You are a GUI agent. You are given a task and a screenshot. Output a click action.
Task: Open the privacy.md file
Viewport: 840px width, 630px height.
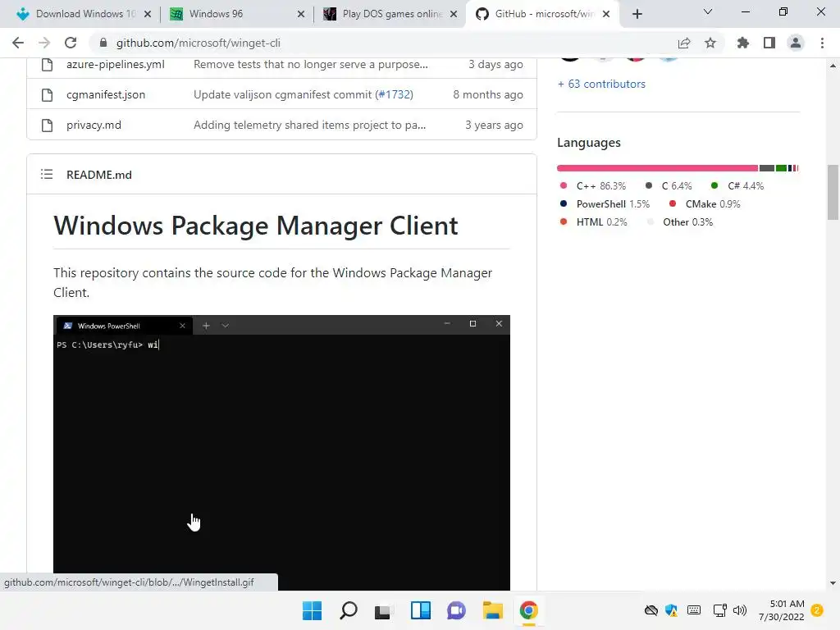pyautogui.click(x=94, y=125)
